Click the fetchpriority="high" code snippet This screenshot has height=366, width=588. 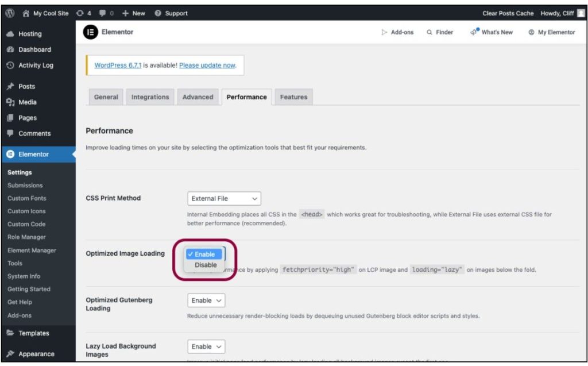(x=318, y=269)
